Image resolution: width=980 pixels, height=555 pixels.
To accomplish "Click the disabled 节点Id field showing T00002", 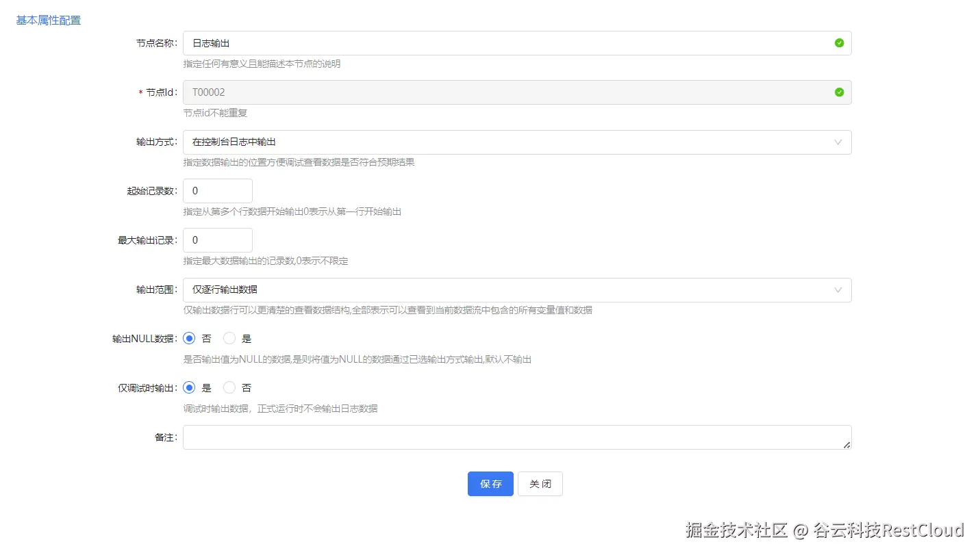I will [x=479, y=92].
